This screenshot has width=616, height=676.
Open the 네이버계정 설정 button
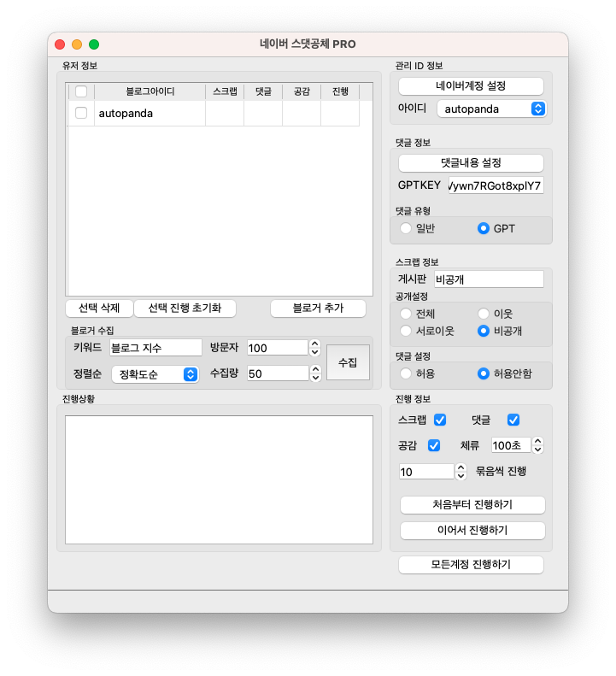(x=471, y=85)
